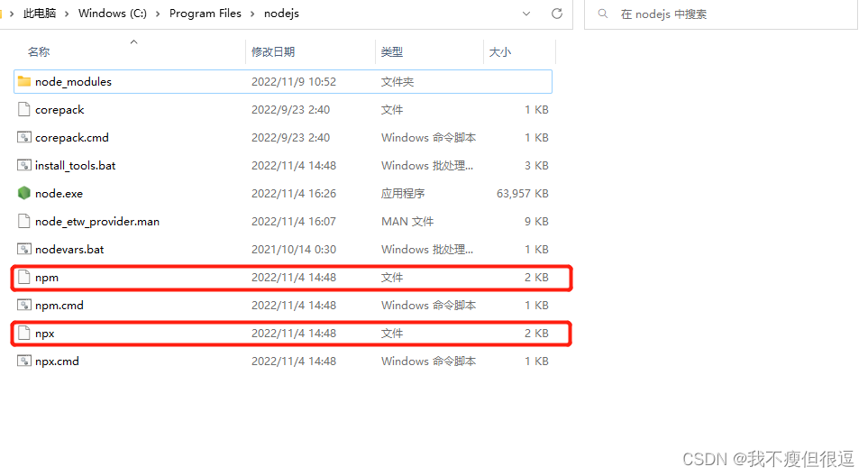868x476 pixels.
Task: Expand the chevron after 此电脑
Action: [67, 14]
